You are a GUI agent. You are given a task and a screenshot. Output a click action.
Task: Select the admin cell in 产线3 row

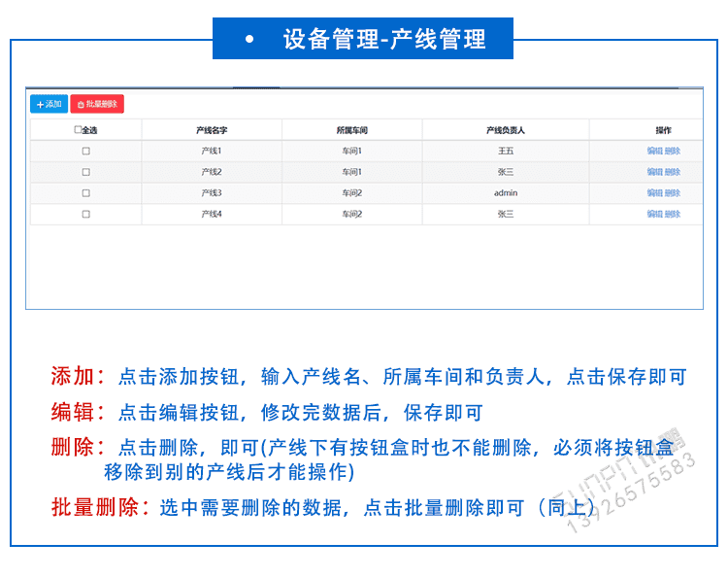tap(506, 193)
